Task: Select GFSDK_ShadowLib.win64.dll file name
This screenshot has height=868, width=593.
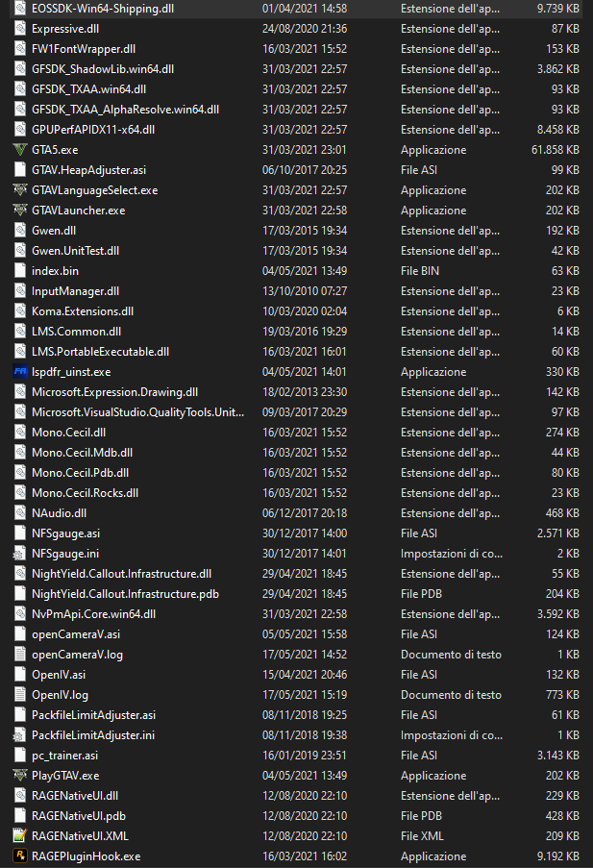Action: pos(103,69)
